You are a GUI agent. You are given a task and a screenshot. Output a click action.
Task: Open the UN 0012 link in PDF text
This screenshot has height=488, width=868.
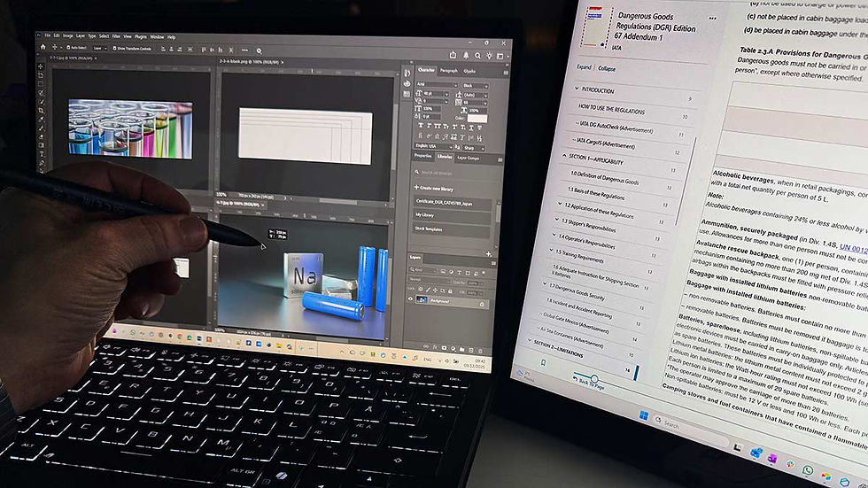pos(853,248)
